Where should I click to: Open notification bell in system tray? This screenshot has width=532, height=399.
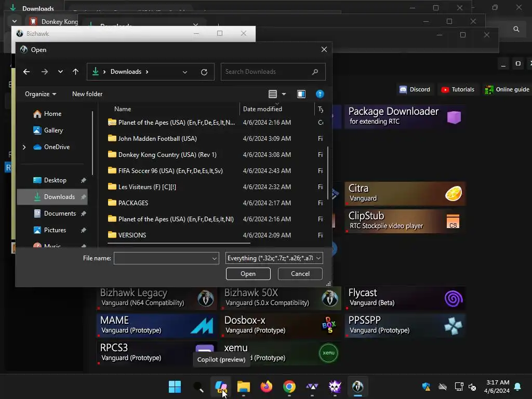[x=518, y=387]
